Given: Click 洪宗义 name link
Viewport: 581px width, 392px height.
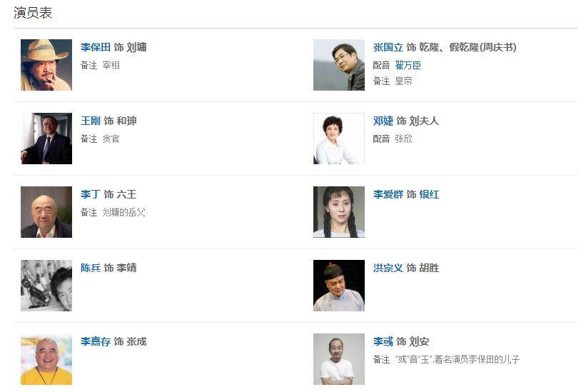Looking at the screenshot, I should (388, 268).
